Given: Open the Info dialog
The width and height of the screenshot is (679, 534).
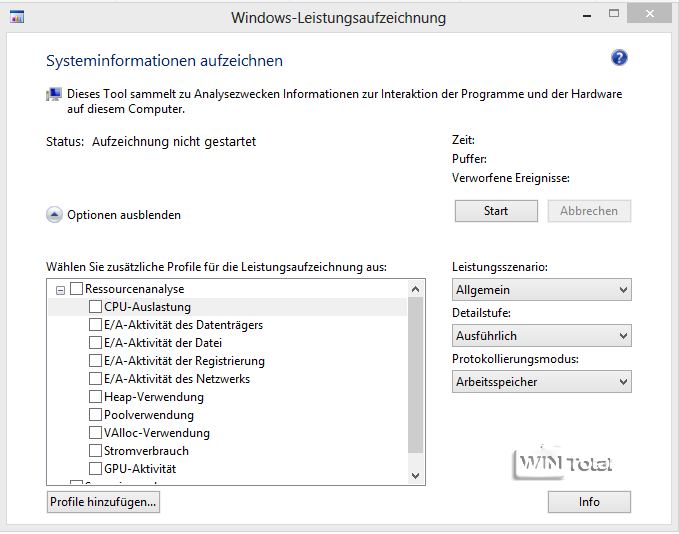Looking at the screenshot, I should [589, 502].
